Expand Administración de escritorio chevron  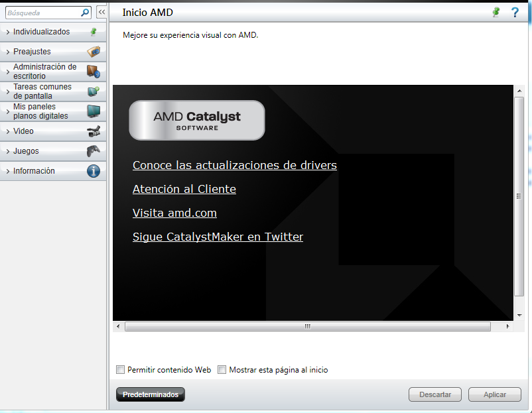point(8,72)
